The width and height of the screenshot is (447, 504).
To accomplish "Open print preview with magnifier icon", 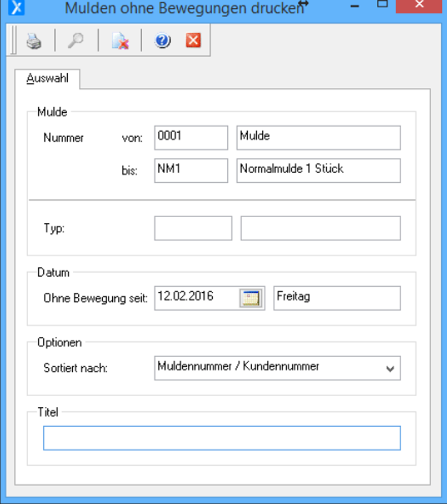I will (x=76, y=40).
